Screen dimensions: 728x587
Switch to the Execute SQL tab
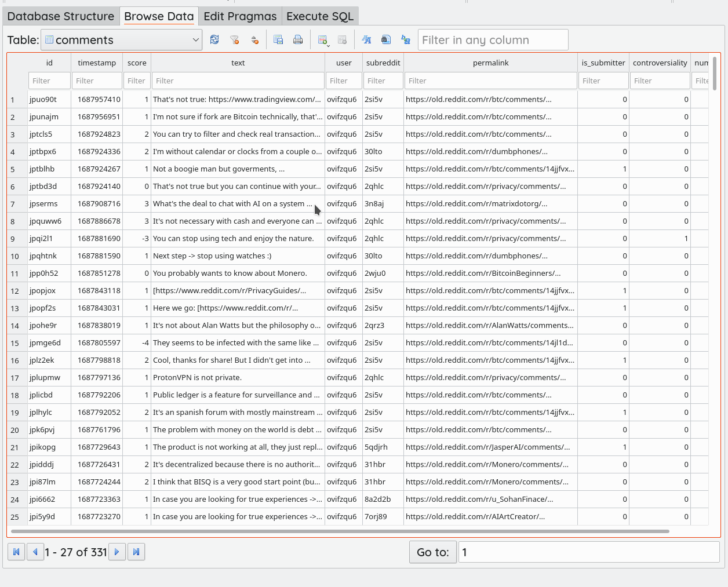point(320,16)
